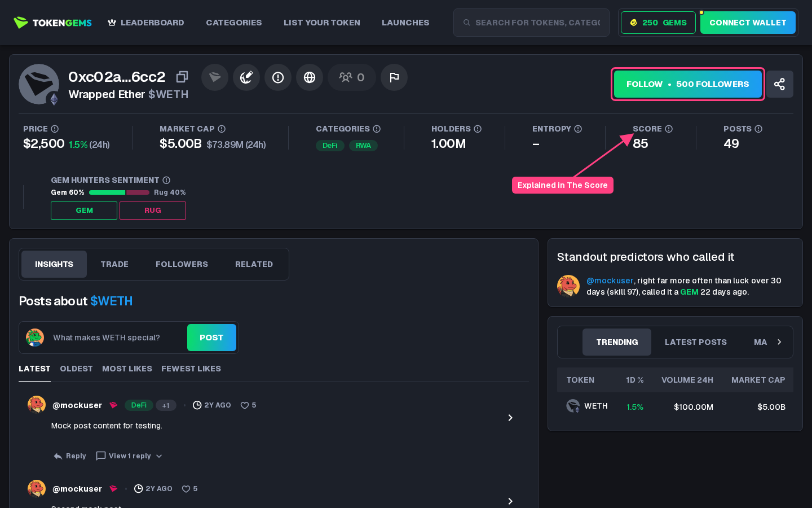This screenshot has width=812, height=508.
Task: Open first post with chevron arrow
Action: pos(510,418)
